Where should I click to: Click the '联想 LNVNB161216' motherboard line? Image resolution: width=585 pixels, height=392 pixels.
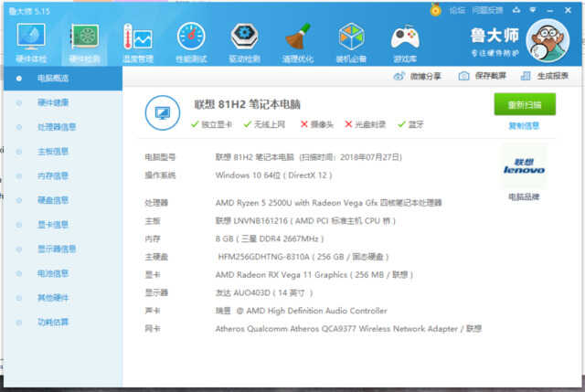coord(305,221)
